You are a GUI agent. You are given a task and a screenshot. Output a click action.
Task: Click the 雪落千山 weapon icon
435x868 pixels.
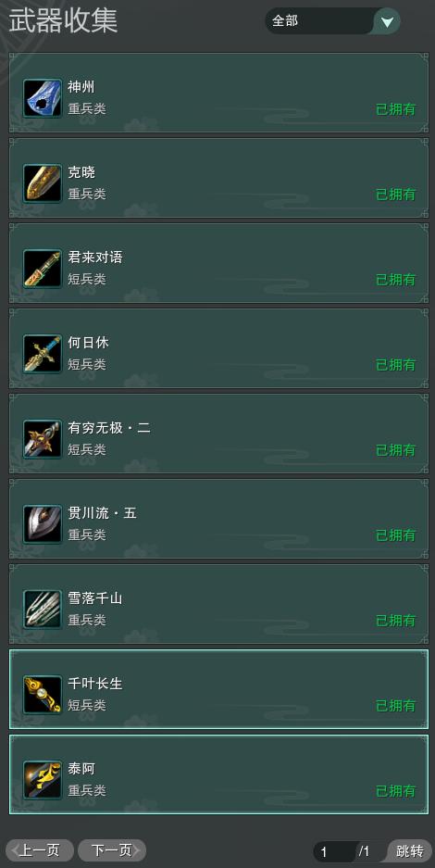pyautogui.click(x=43, y=610)
